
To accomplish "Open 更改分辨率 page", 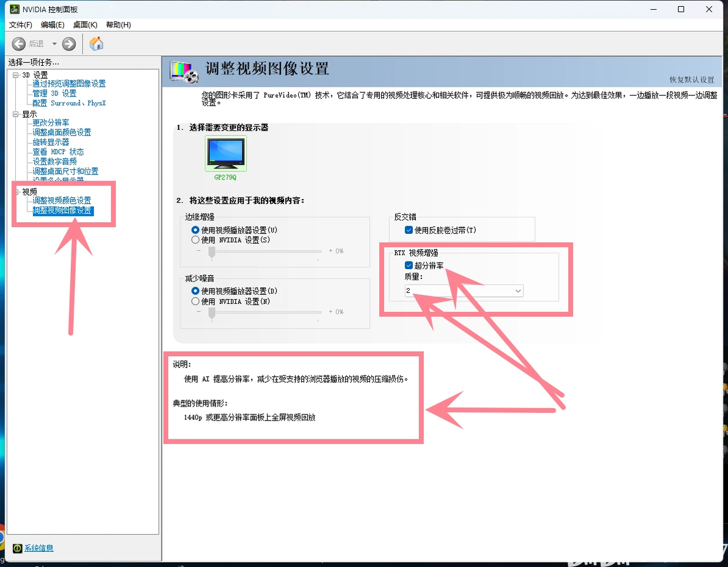I will pyautogui.click(x=51, y=123).
